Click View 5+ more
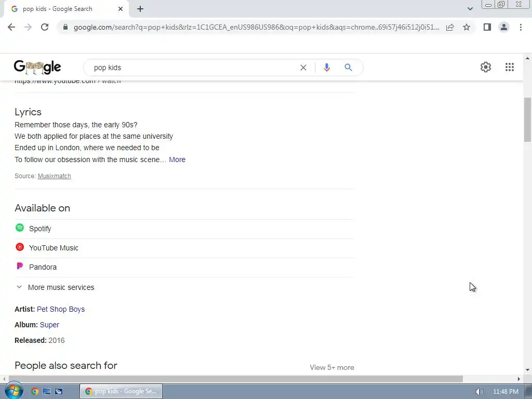This screenshot has width=532, height=399. tap(332, 367)
